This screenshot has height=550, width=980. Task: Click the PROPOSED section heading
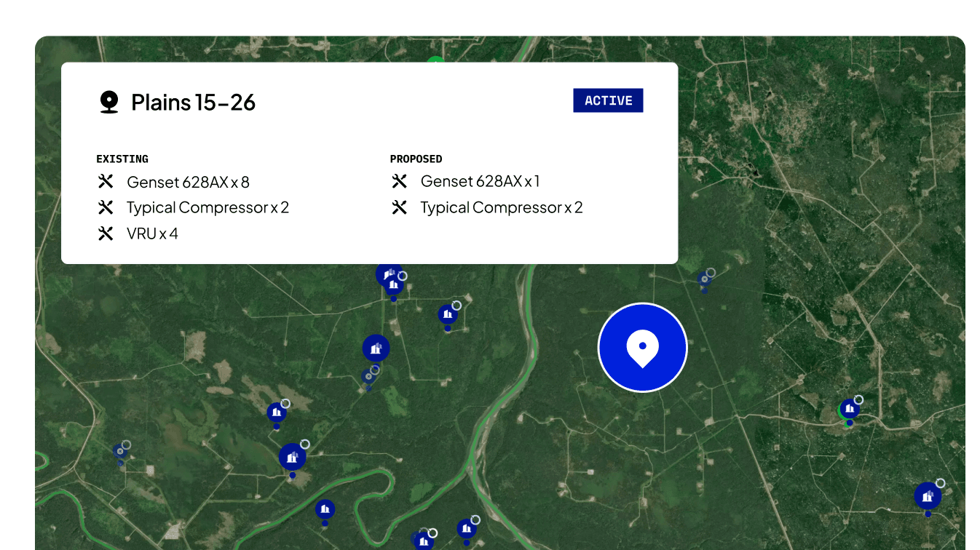(416, 159)
